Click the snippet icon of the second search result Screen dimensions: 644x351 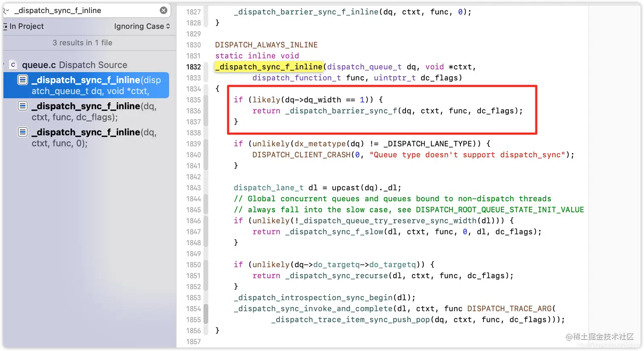pyautogui.click(x=22, y=106)
